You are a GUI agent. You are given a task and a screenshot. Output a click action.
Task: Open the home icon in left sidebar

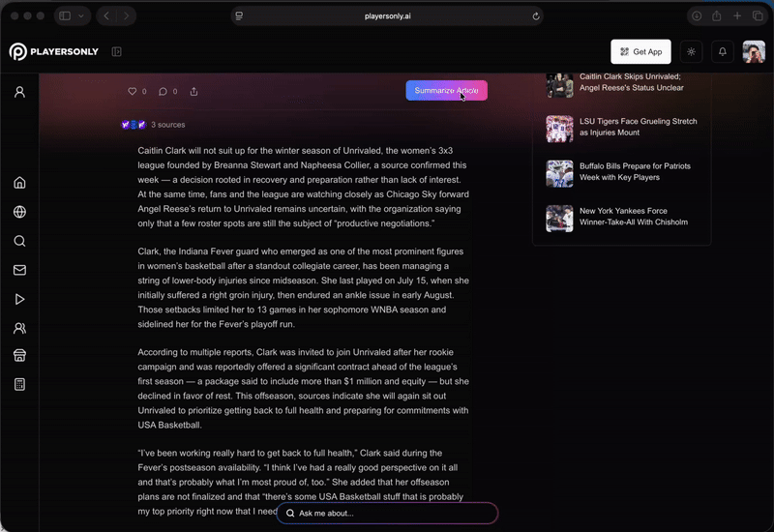pos(19,184)
